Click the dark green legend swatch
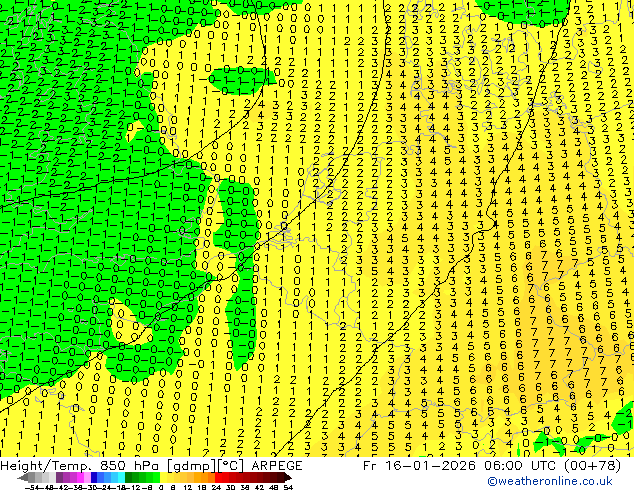The height and width of the screenshot is (490, 634). click(128, 477)
